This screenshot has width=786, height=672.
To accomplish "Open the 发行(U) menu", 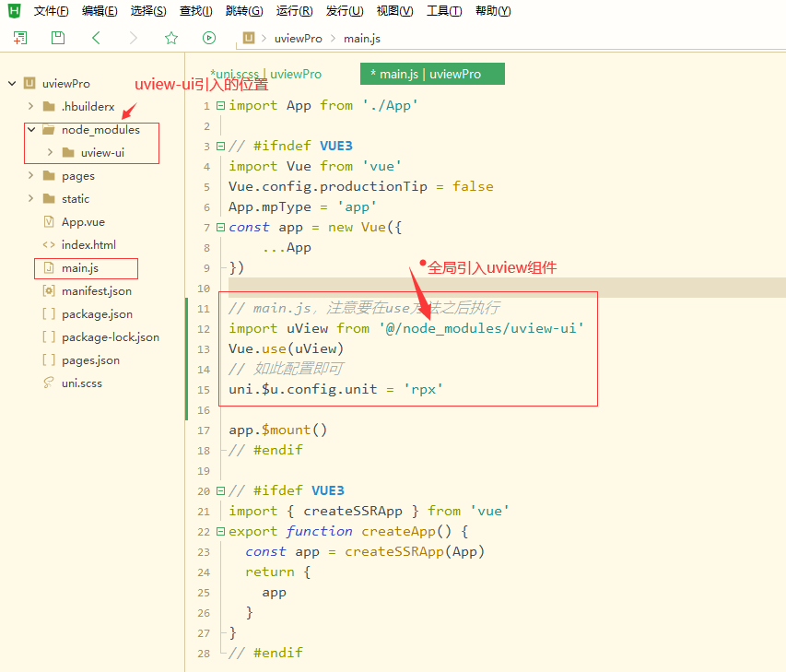I will coord(345,11).
